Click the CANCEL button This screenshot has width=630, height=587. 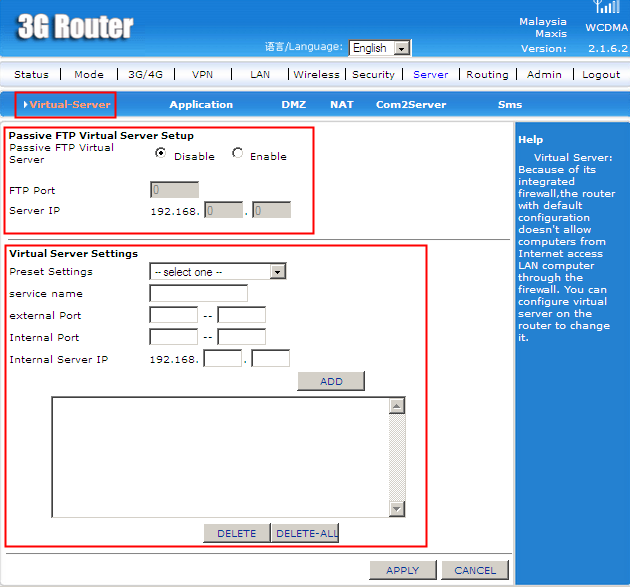(475, 570)
